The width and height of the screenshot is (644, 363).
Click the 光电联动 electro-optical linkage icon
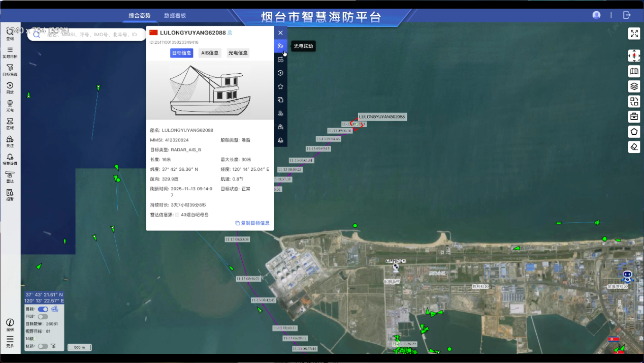click(280, 46)
